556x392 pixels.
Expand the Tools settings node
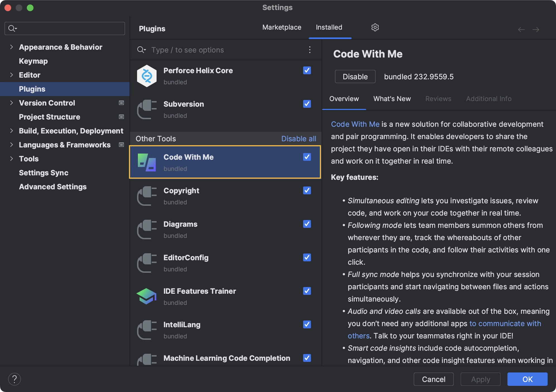pos(11,159)
